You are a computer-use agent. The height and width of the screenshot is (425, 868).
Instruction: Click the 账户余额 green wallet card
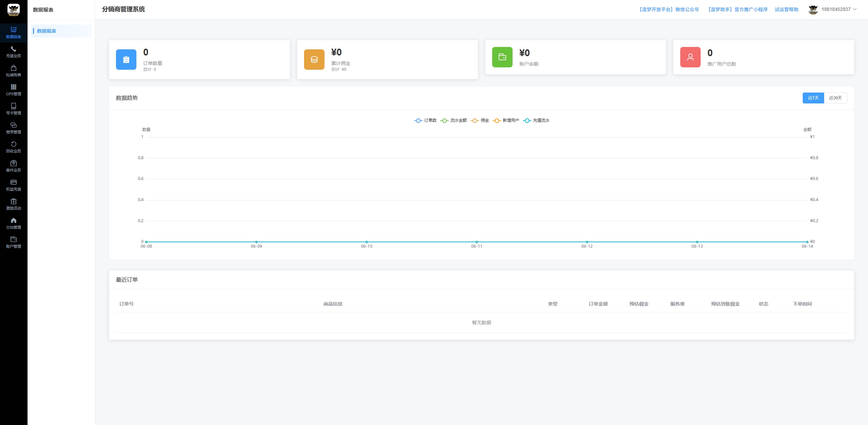coord(575,57)
